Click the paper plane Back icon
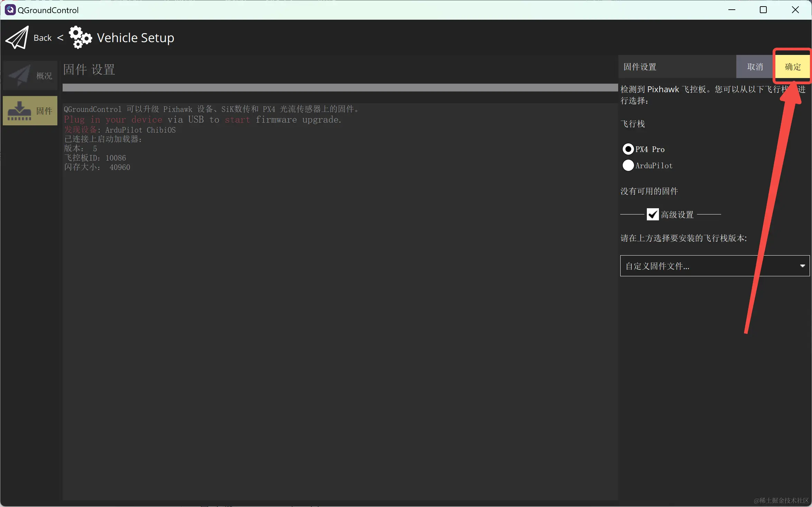 click(17, 38)
